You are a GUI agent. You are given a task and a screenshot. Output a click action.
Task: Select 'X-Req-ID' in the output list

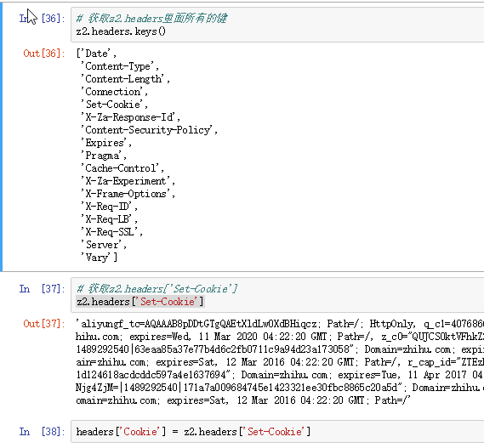(106, 207)
